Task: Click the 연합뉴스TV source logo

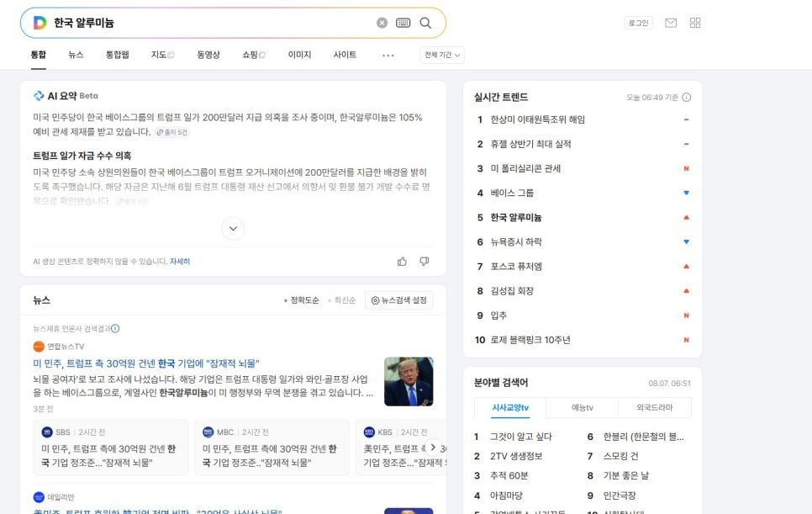Action: click(x=39, y=347)
